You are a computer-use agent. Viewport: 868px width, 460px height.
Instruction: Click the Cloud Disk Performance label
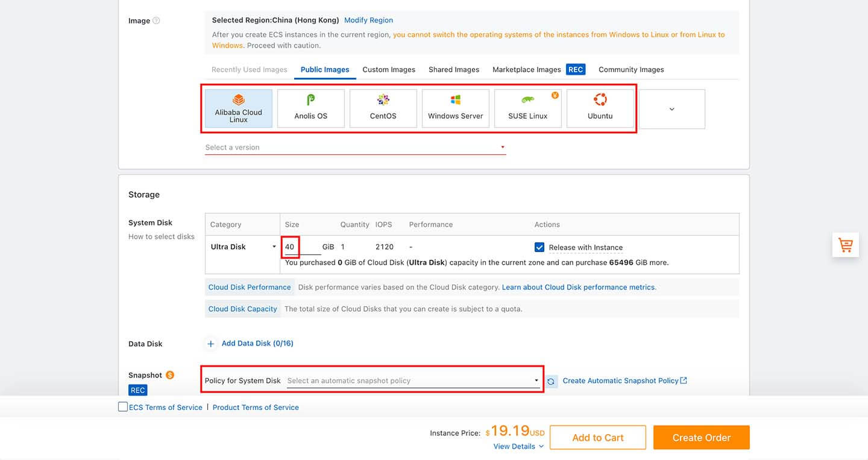point(250,287)
